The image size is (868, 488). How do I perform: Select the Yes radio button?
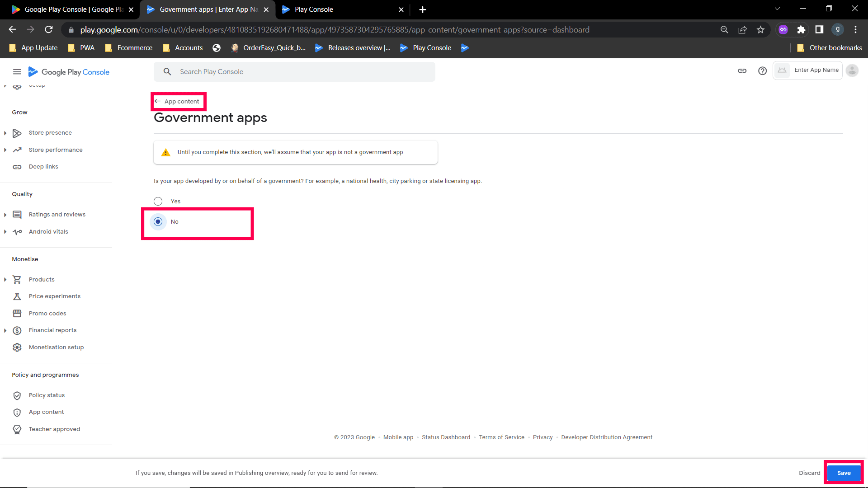coord(158,202)
